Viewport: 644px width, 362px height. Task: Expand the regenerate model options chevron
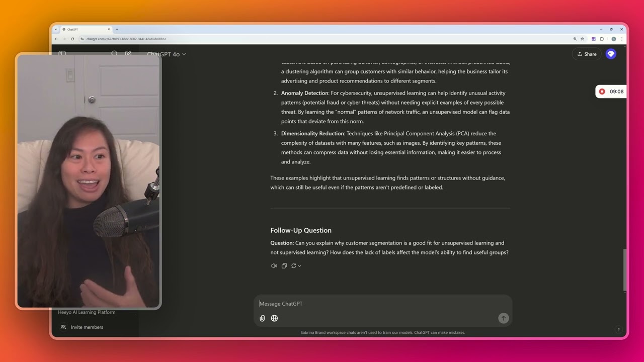click(x=299, y=266)
